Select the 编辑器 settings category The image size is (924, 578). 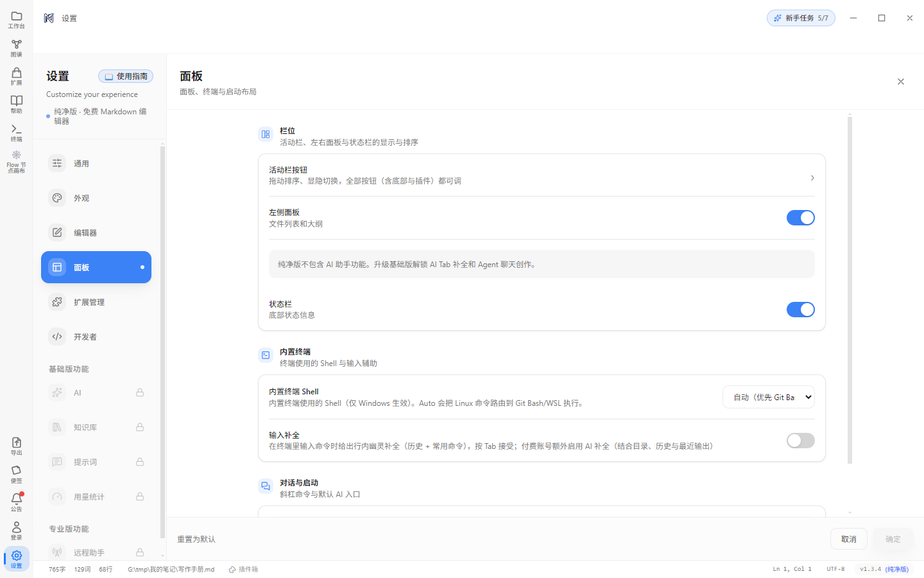coord(96,232)
